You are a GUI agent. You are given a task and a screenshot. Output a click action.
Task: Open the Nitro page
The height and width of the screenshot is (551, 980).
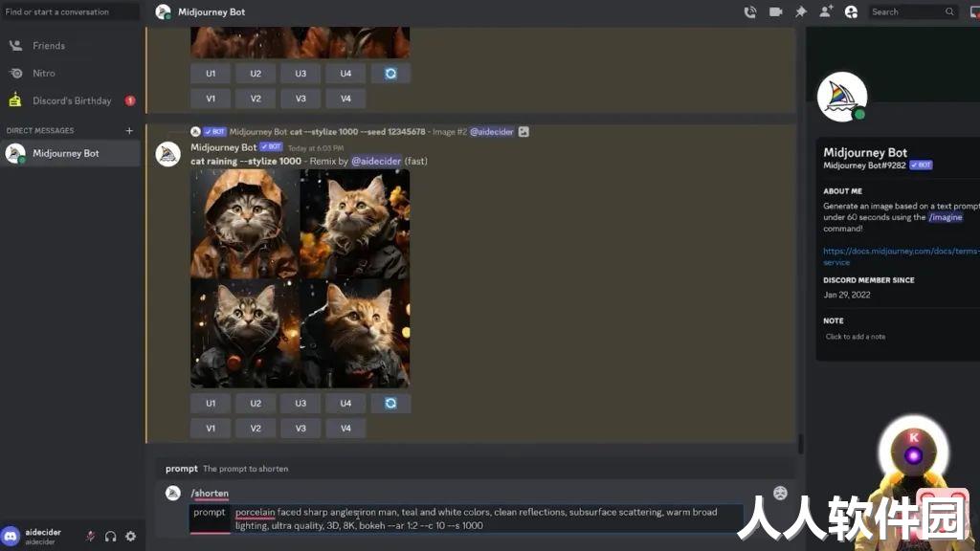(x=70, y=73)
